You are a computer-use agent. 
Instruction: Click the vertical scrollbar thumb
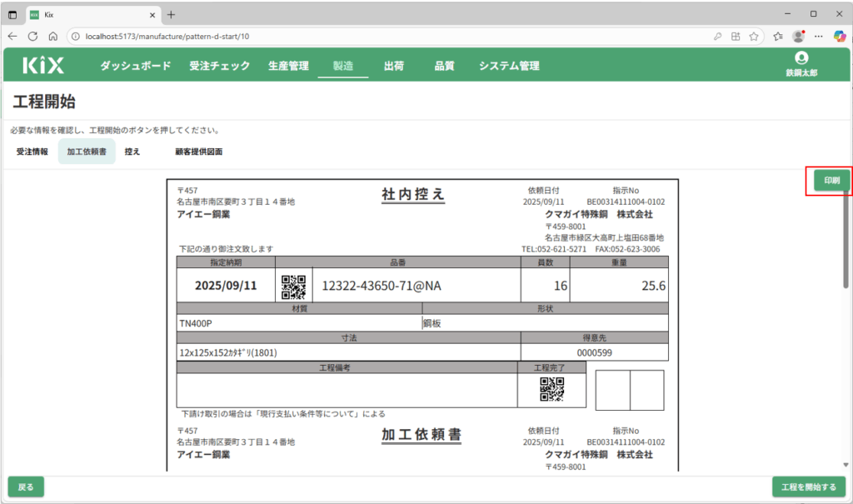[846, 239]
